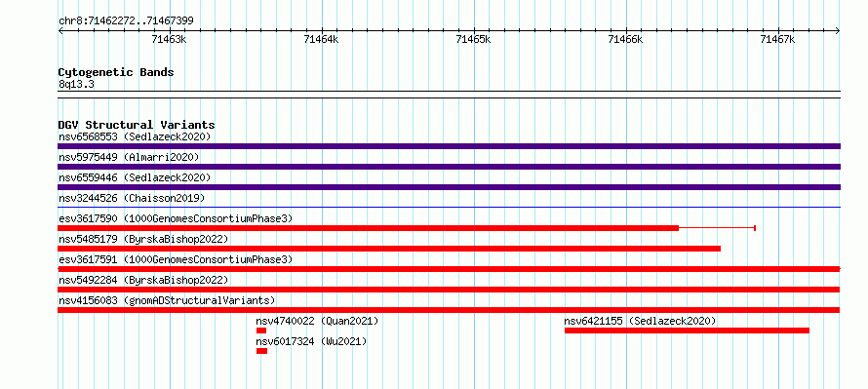Open nsv4156083 (gnomADStructuralVariants) label
The width and height of the screenshot is (868, 389).
click(167, 300)
